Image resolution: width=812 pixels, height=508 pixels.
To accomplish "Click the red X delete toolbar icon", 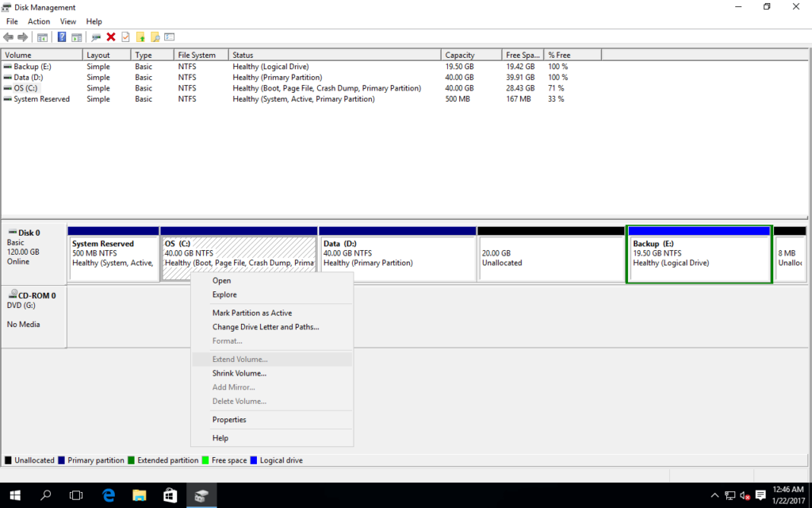I will point(110,37).
